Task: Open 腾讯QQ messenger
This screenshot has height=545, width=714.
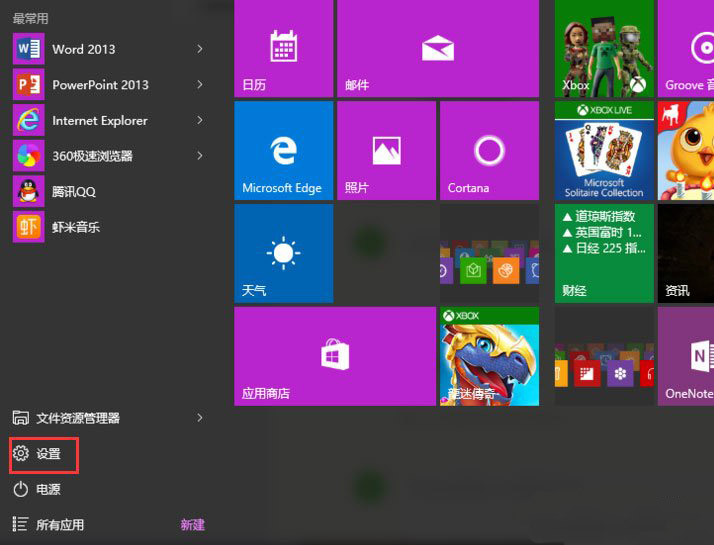Action: [x=73, y=191]
